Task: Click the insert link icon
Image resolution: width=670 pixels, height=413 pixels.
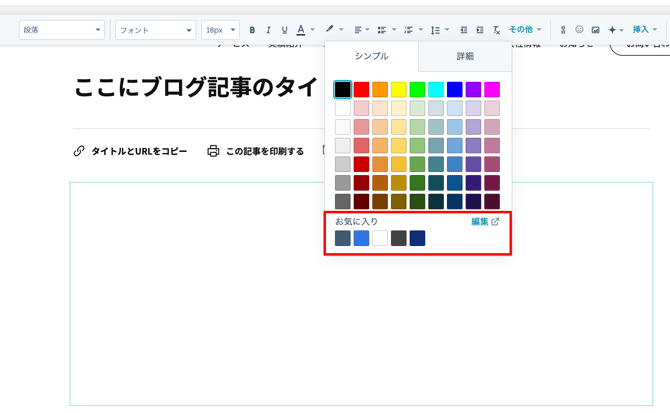Action: 563,30
